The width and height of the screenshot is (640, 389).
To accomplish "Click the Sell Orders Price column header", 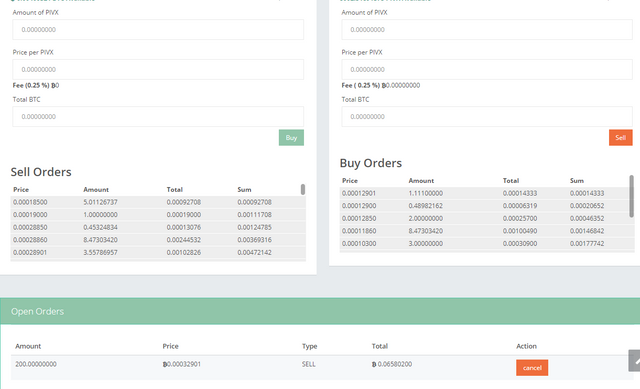I will click(21, 190).
